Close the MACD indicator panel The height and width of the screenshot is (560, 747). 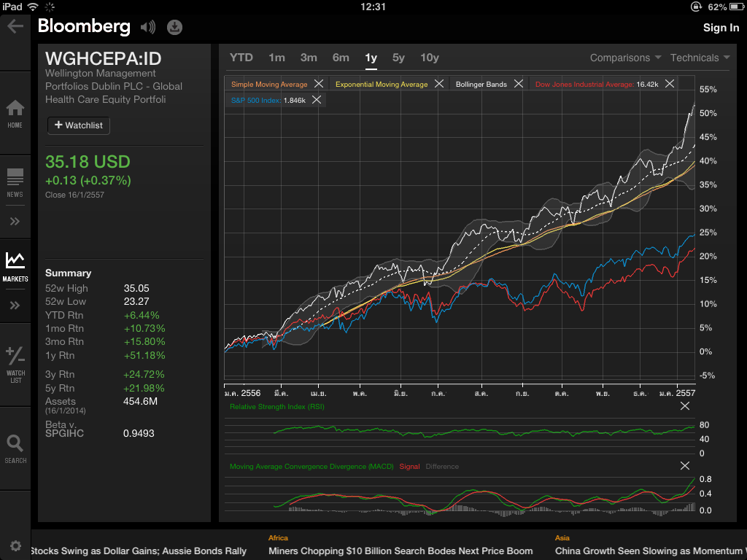(x=684, y=466)
